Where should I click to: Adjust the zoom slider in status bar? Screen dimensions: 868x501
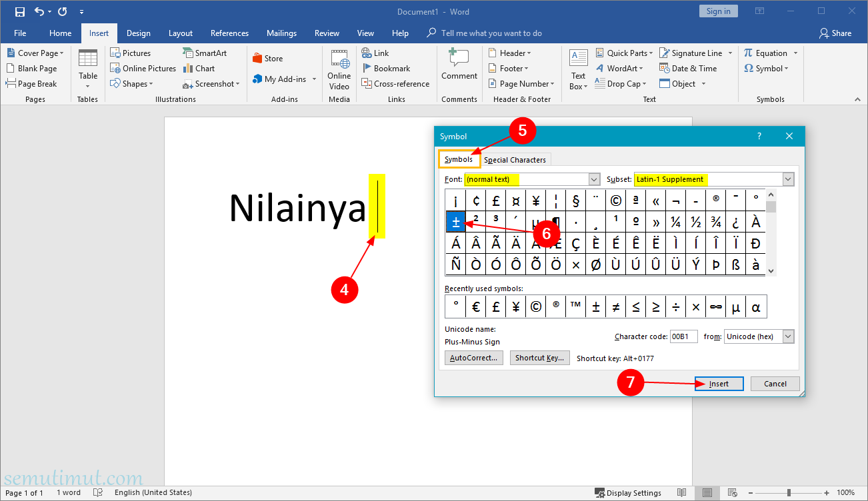[x=789, y=493]
